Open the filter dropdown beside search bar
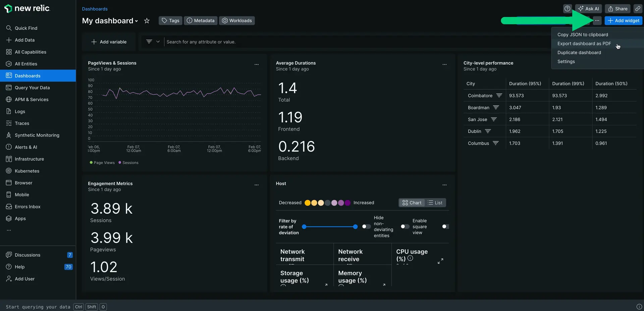This screenshot has height=311, width=644. [153, 42]
